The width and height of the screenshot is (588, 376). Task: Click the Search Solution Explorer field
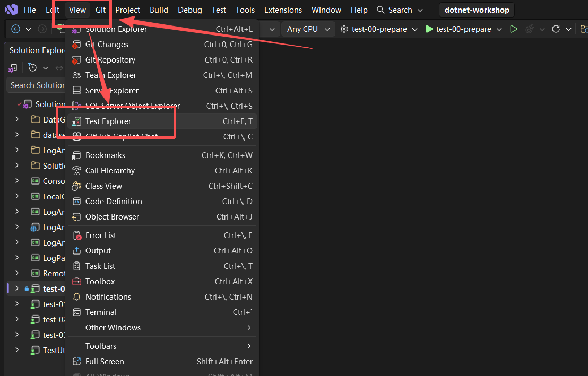click(37, 85)
